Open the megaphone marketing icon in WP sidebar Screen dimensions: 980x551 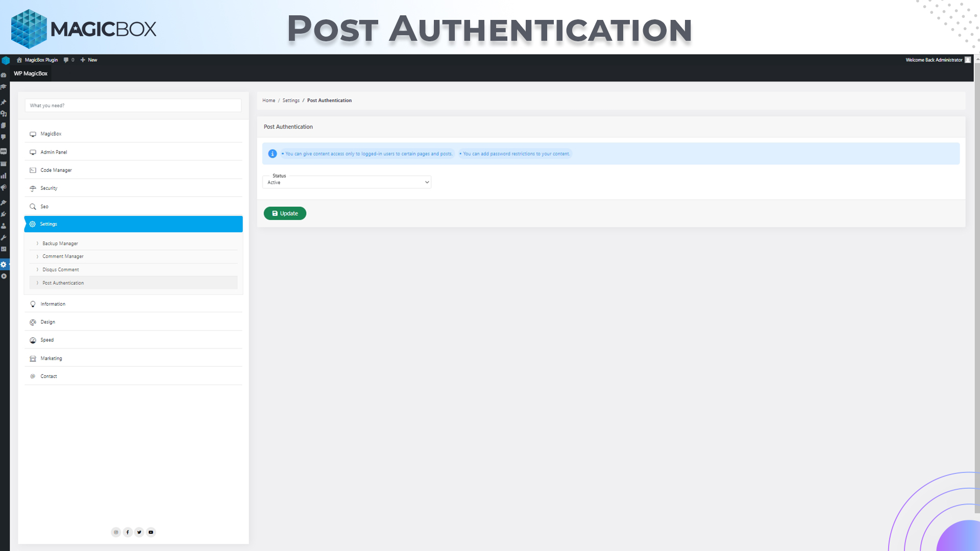coord(4,188)
